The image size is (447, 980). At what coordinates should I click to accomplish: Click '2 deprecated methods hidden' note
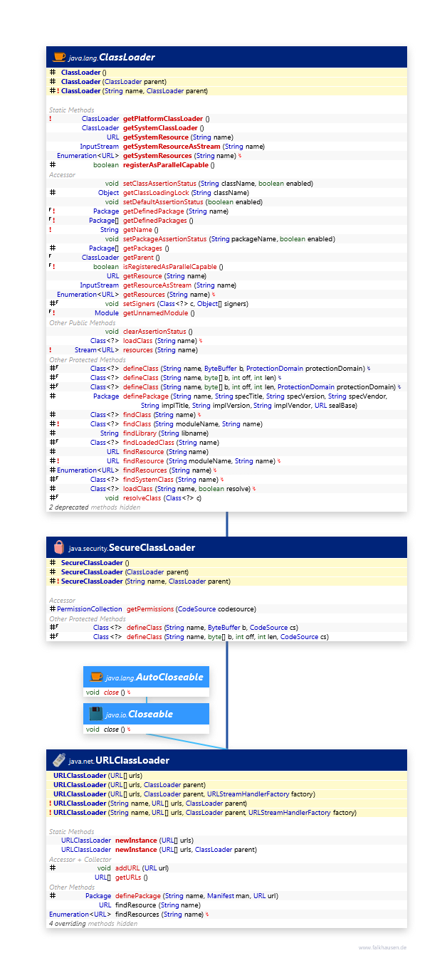click(x=95, y=507)
